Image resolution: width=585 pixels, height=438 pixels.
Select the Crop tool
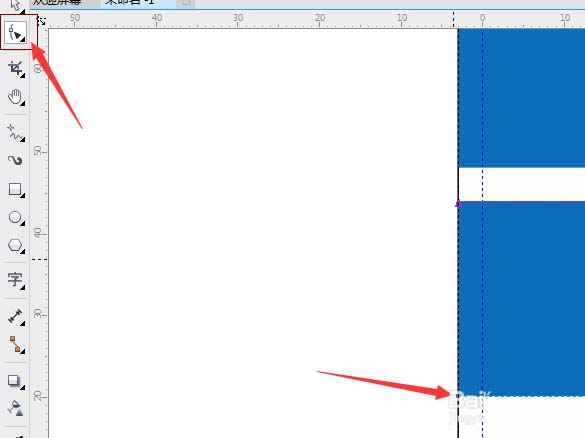click(x=16, y=69)
